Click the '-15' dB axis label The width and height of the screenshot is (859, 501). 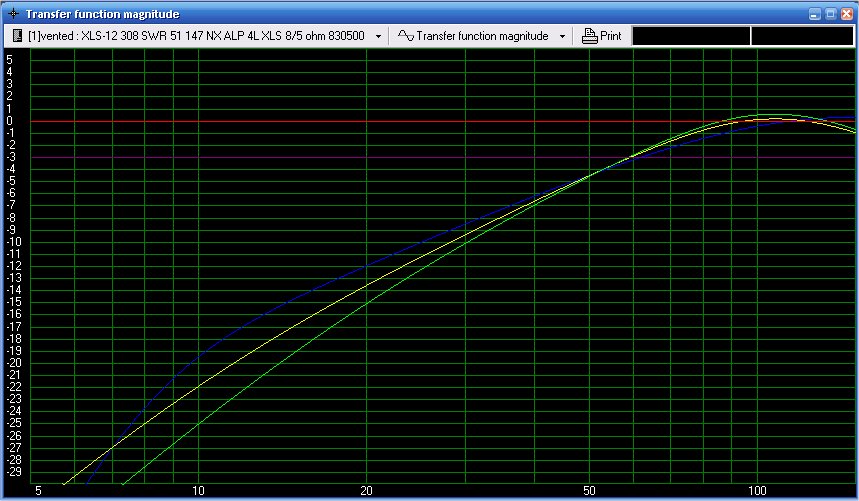click(x=14, y=302)
